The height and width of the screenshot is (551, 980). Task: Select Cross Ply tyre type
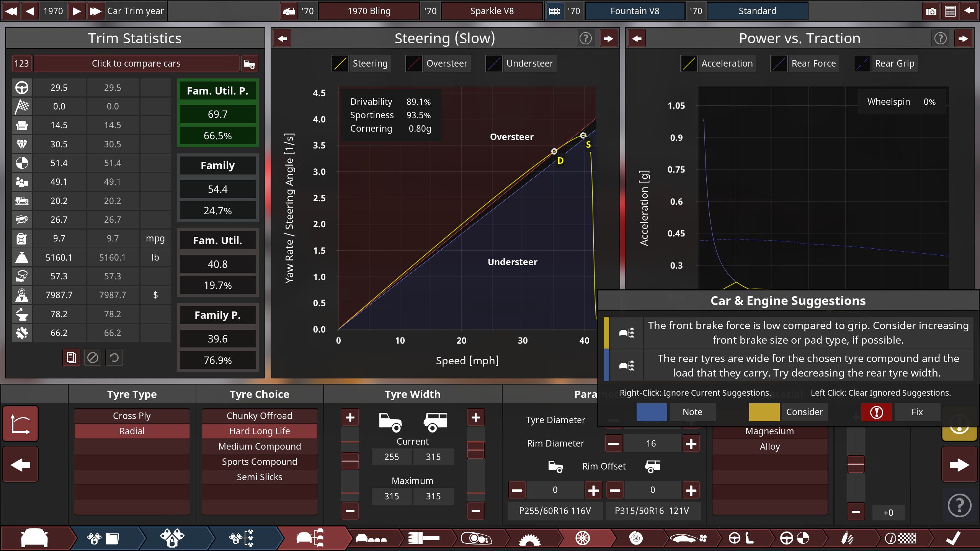point(132,416)
